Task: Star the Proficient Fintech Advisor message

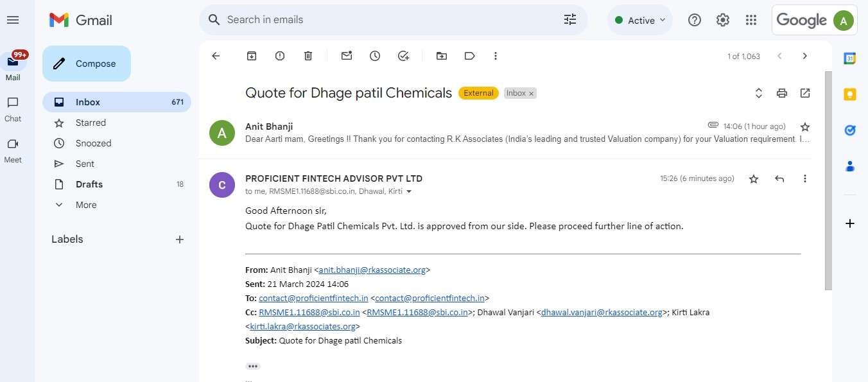Action: (x=754, y=179)
